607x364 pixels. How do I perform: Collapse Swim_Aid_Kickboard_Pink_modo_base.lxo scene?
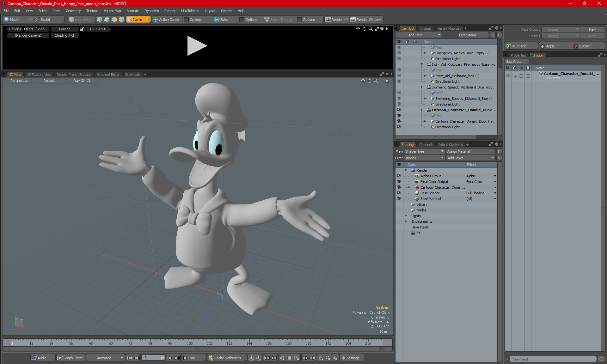421,64
